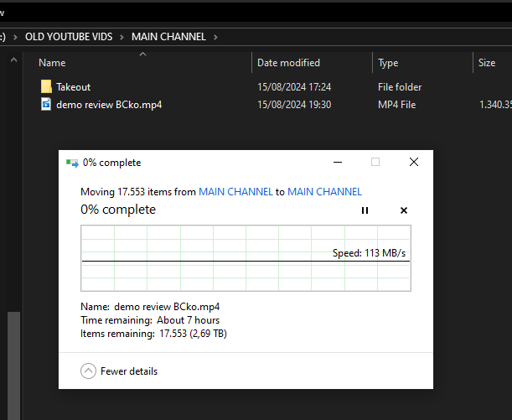Viewport: 512px width, 420px height.
Task: Click the Speed: 113 MB/s label
Action: tap(369, 253)
